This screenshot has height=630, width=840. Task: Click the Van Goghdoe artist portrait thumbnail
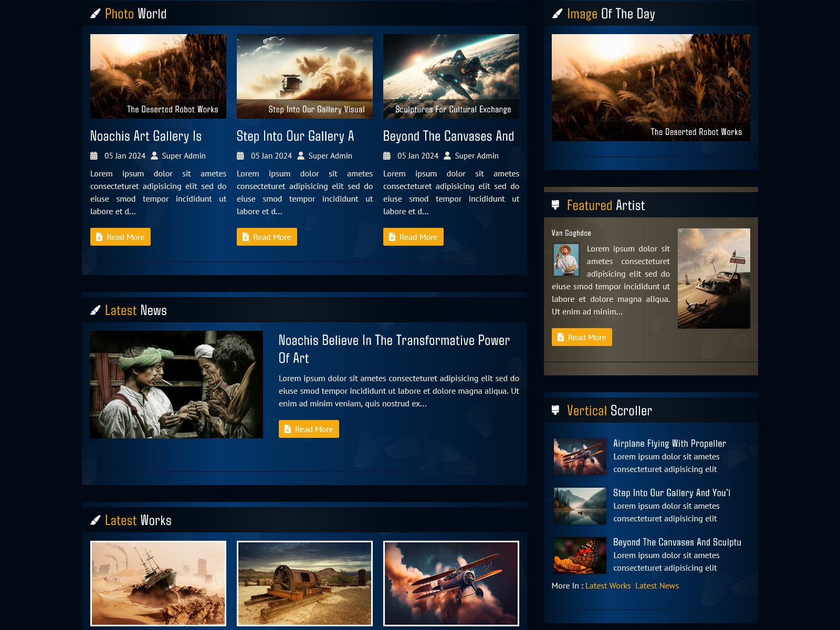(566, 260)
